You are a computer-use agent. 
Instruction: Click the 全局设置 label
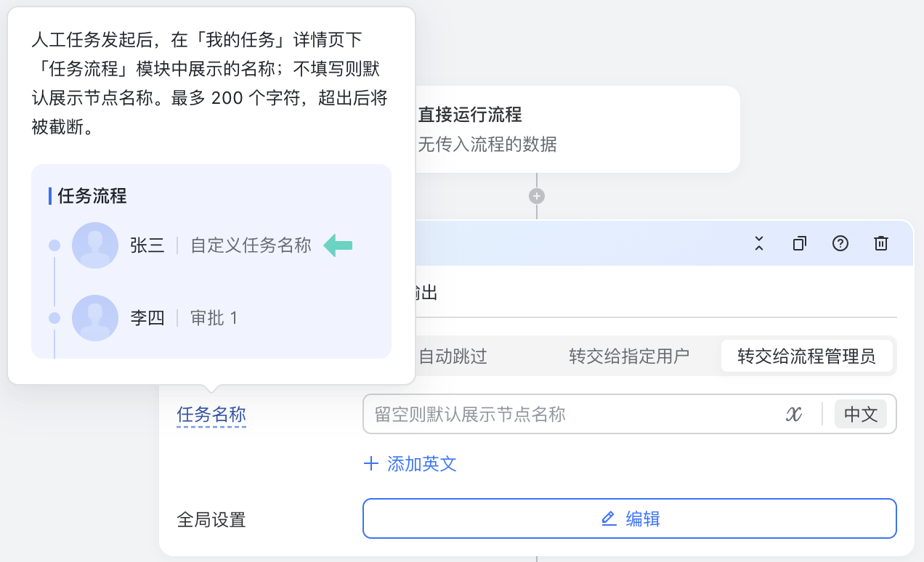click(x=211, y=520)
